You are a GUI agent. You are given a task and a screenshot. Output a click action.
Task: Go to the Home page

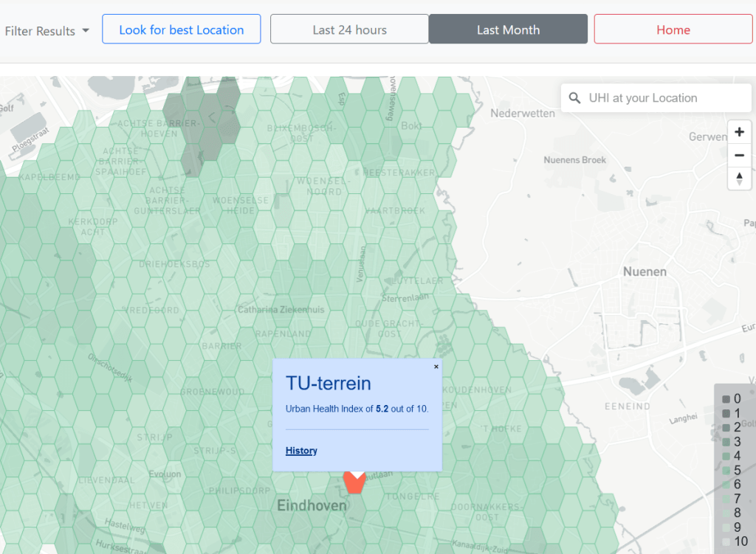tap(673, 30)
